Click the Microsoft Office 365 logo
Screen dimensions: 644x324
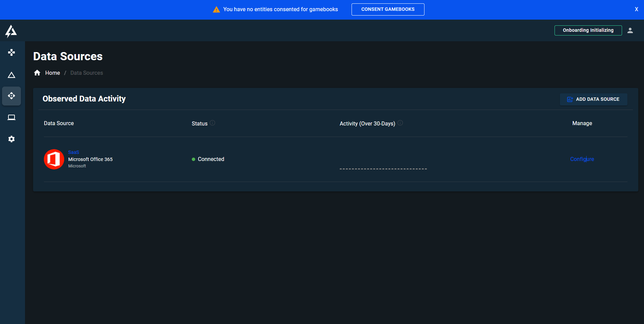point(54,159)
